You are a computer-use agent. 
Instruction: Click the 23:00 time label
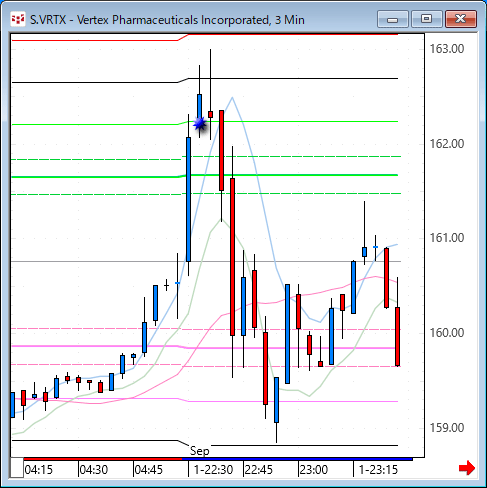[314, 470]
